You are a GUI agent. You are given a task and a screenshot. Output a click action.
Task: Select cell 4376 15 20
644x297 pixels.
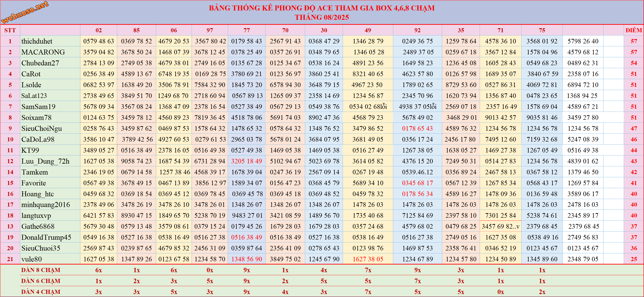tap(417, 161)
